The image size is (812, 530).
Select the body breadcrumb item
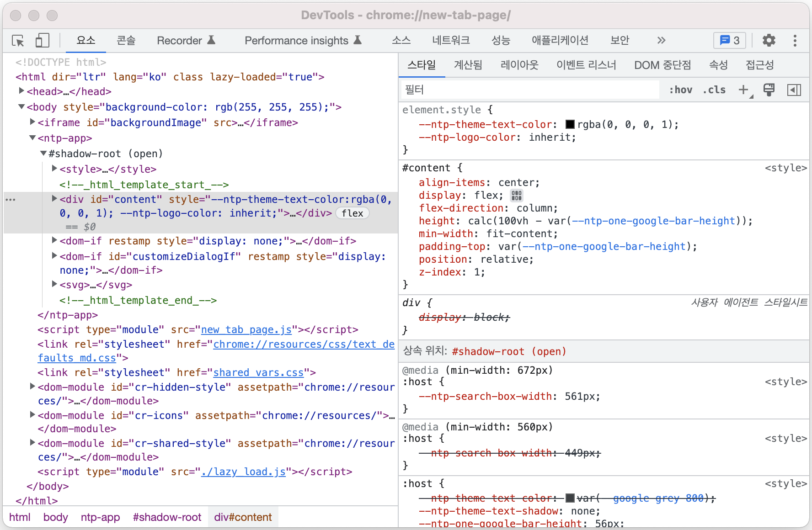pyautogui.click(x=55, y=517)
